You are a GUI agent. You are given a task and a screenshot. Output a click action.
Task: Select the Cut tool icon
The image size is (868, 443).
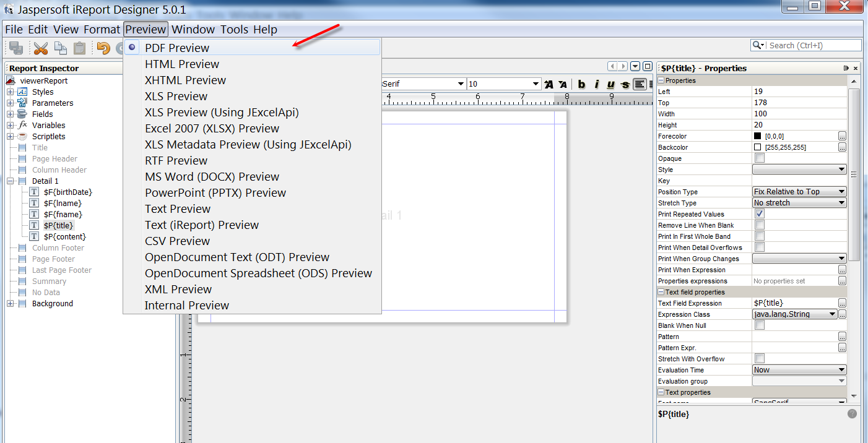41,48
